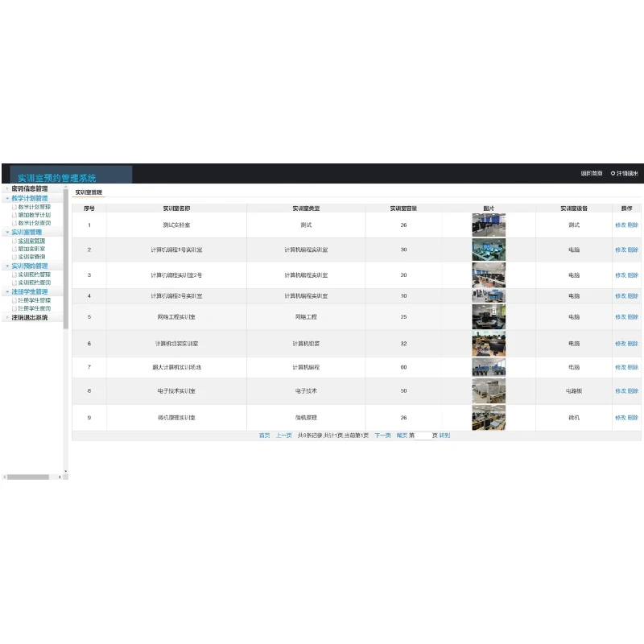644x644 pixels.
Task: Click the 实训室容量 column header
Action: click(x=403, y=208)
